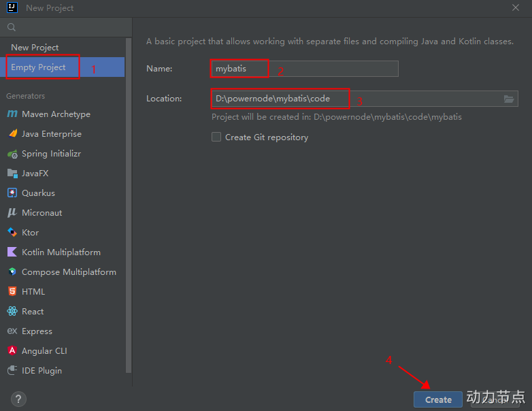Click the Java Enterprise generator icon
Viewport: 532px width, 411px height.
12,134
